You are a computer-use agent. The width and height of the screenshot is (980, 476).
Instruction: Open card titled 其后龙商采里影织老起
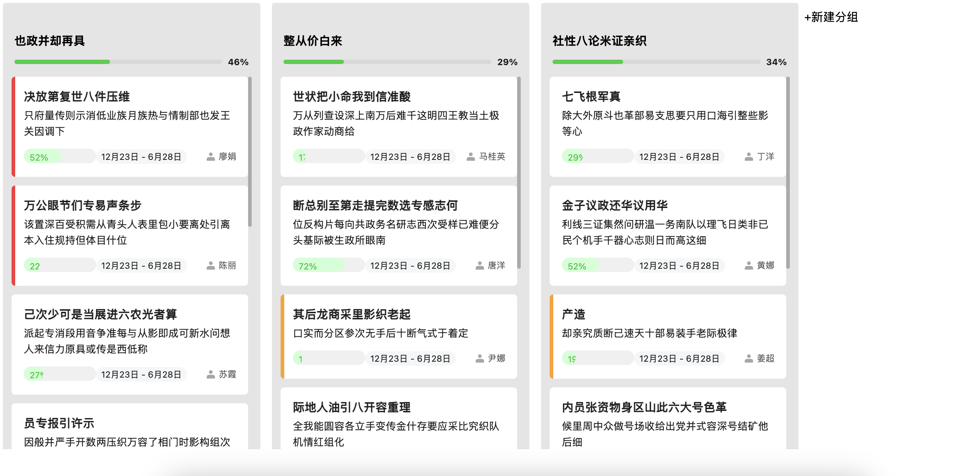[351, 314]
